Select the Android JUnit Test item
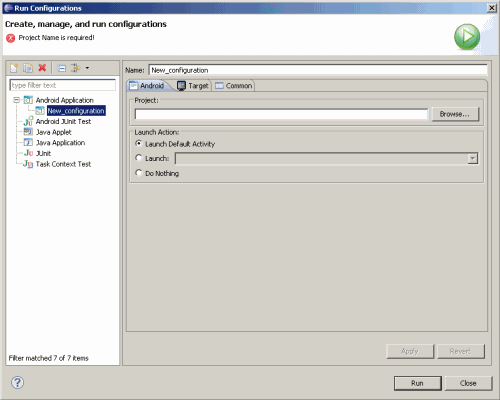The width and height of the screenshot is (500, 400). click(x=63, y=122)
